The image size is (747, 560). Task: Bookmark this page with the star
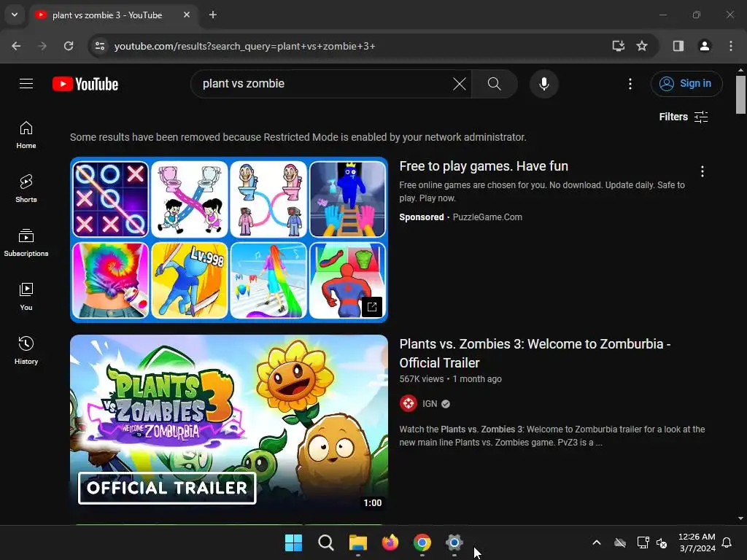[642, 46]
